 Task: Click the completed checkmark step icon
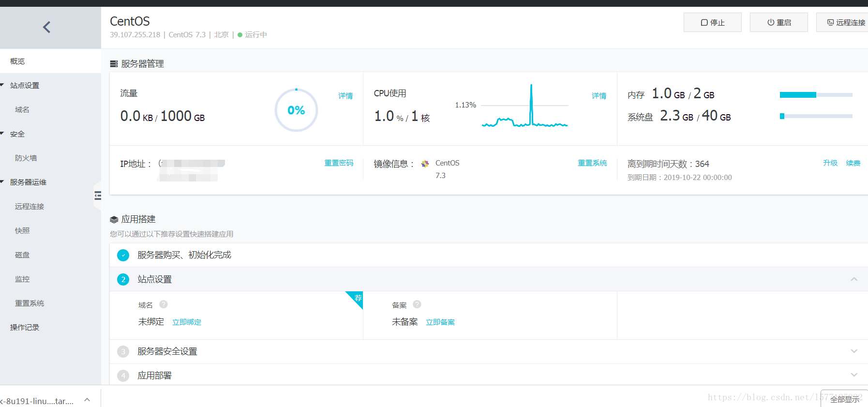tap(123, 255)
